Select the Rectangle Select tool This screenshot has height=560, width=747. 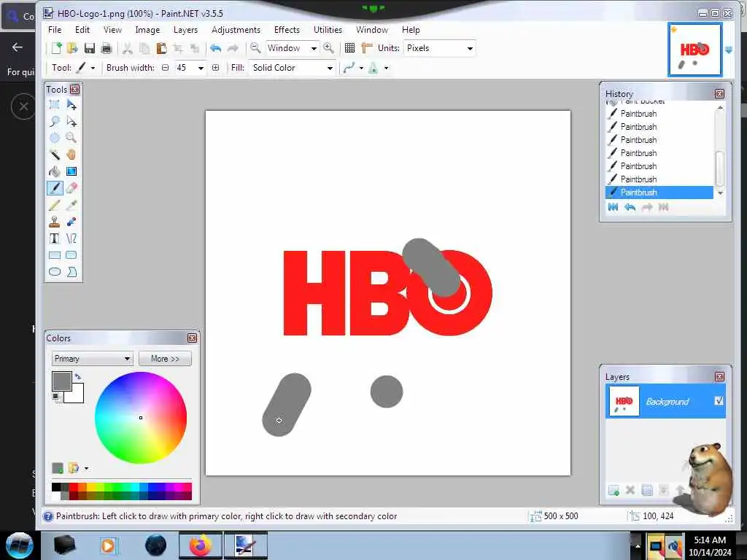(x=55, y=104)
